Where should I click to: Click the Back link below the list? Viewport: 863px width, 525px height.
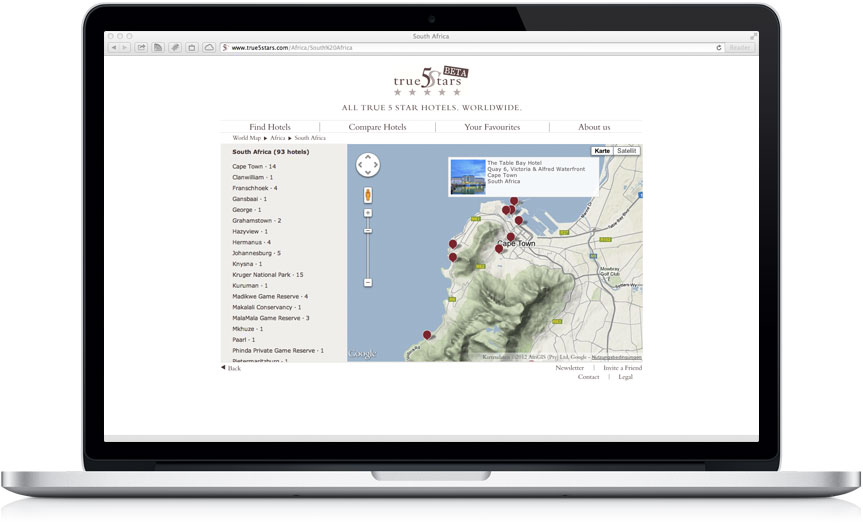[232, 368]
